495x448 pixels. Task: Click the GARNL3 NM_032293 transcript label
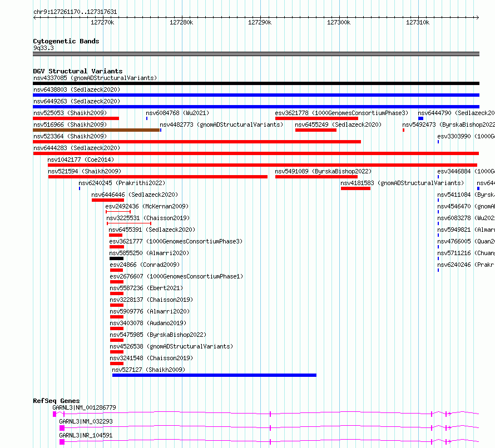(86, 421)
